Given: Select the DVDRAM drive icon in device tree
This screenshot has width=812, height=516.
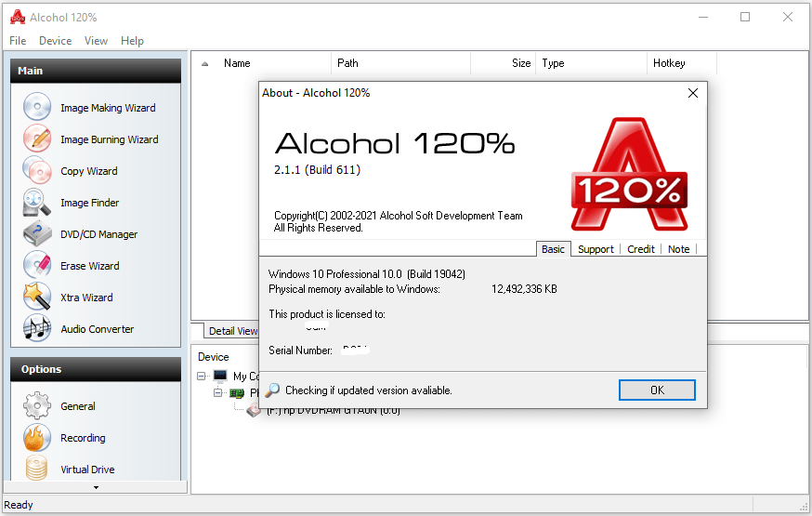Looking at the screenshot, I should [x=254, y=411].
